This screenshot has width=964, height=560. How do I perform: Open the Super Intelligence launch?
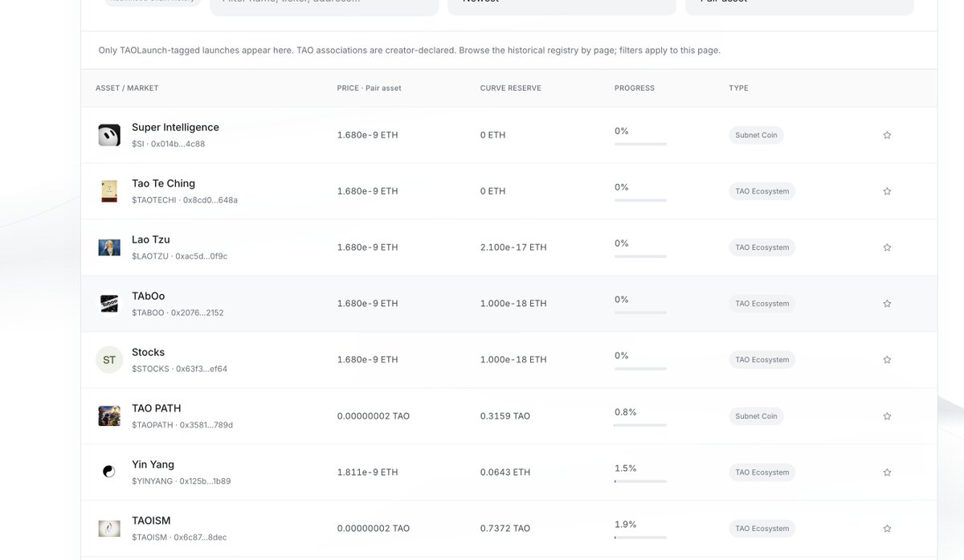[x=175, y=127]
